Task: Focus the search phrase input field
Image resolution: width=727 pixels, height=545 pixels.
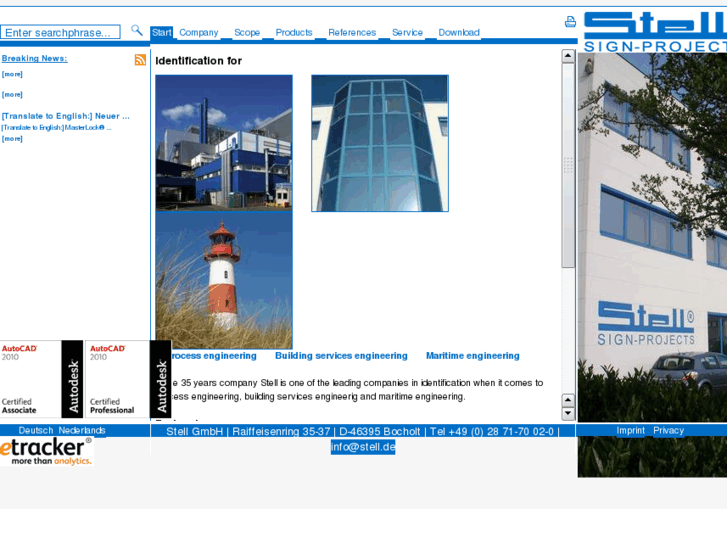Action: coord(60,32)
